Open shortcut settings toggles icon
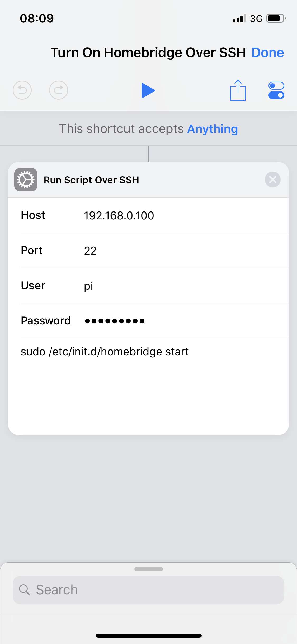Screen dimensions: 297x644 click(x=276, y=90)
